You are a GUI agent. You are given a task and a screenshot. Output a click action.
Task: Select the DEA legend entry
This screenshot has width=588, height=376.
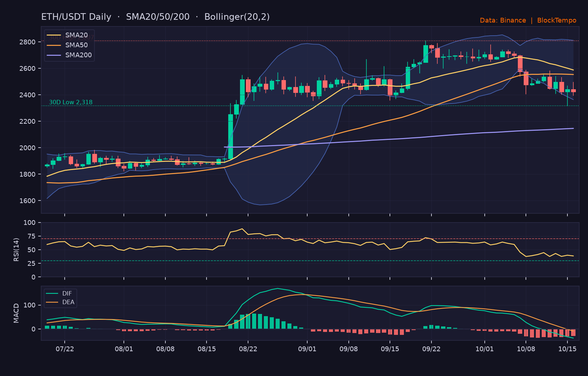[60, 302]
